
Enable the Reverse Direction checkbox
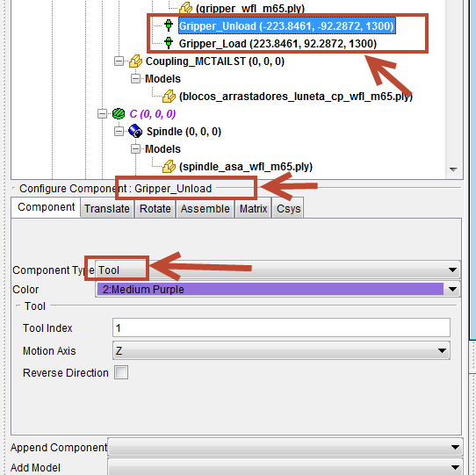(x=121, y=372)
